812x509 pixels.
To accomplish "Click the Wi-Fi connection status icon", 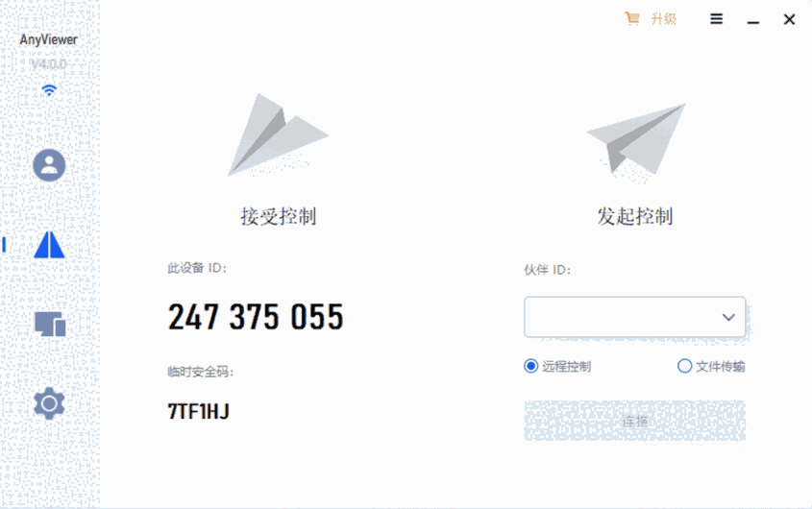I will click(x=49, y=90).
